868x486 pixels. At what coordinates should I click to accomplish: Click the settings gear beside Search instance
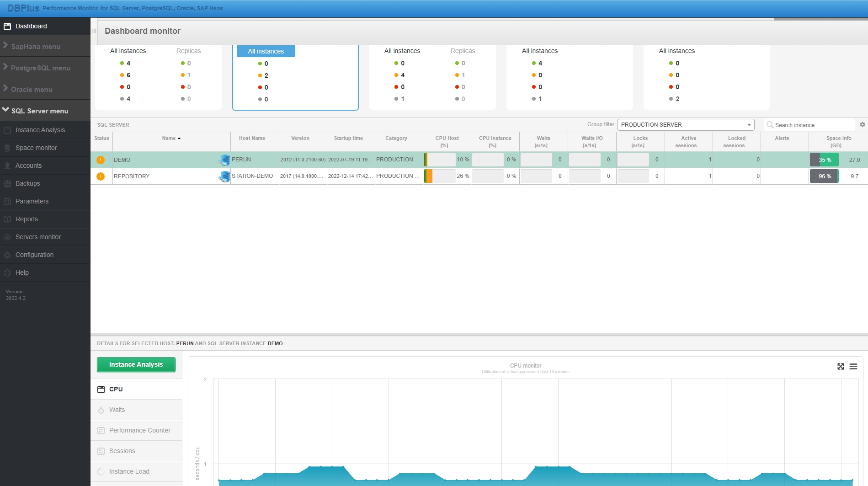pyautogui.click(x=862, y=125)
